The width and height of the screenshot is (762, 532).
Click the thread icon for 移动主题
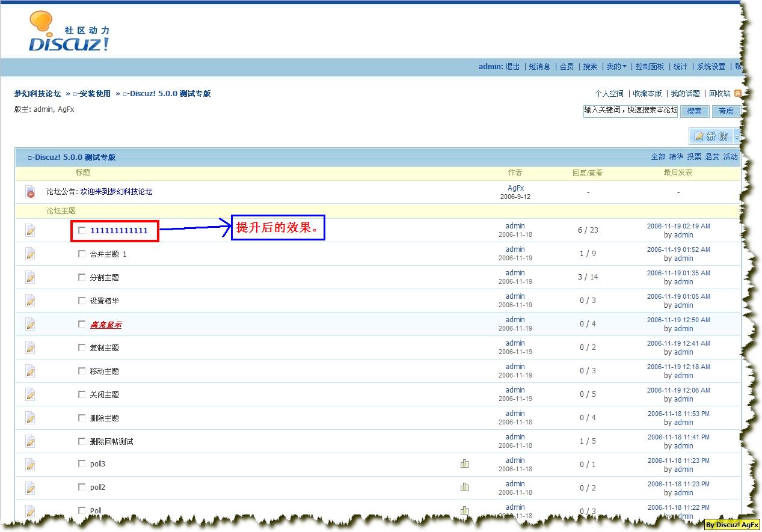30,371
